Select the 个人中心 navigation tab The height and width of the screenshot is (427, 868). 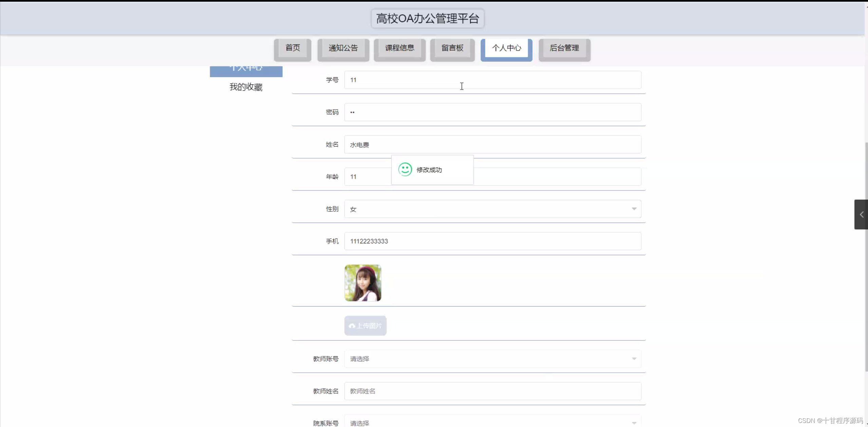pyautogui.click(x=506, y=48)
